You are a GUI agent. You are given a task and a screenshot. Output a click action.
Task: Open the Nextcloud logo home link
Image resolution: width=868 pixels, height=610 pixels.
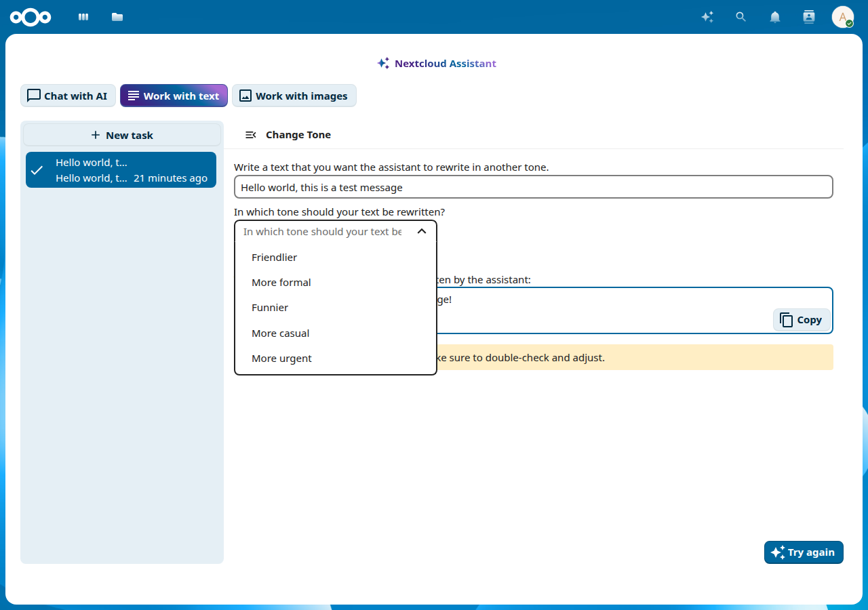(31, 17)
